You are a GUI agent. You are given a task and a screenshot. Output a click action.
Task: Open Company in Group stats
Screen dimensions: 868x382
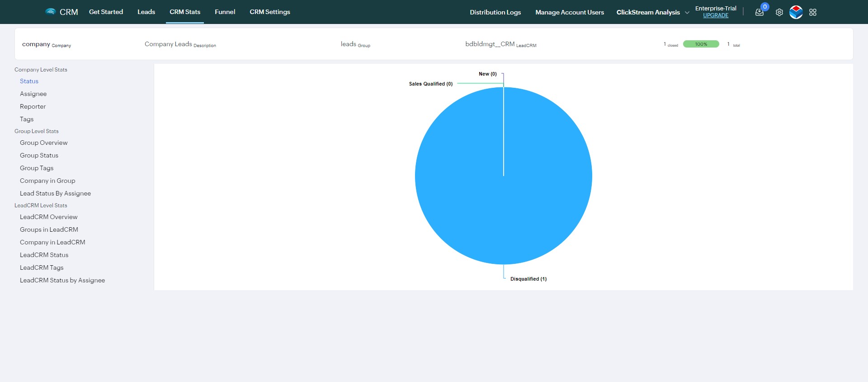(47, 181)
